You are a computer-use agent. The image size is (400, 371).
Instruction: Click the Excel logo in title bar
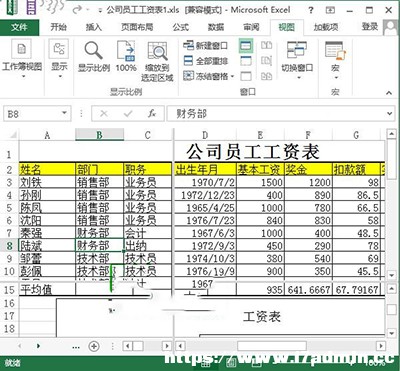pos(11,7)
